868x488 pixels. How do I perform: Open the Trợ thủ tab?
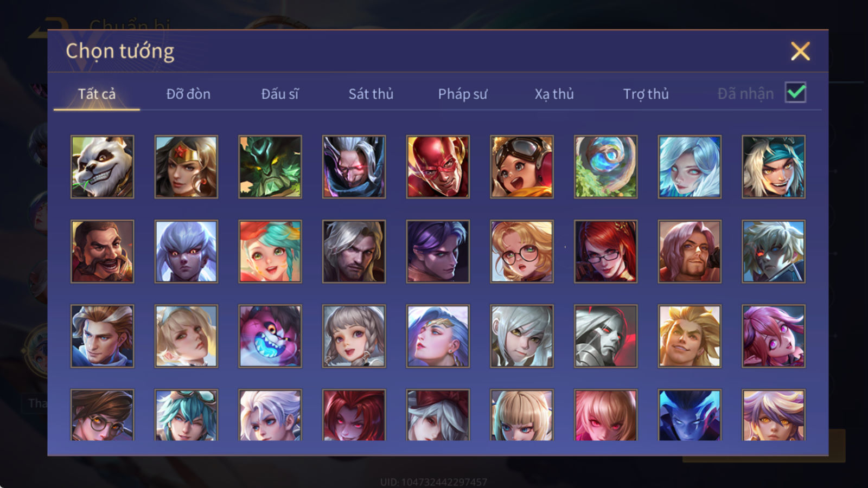tap(646, 94)
